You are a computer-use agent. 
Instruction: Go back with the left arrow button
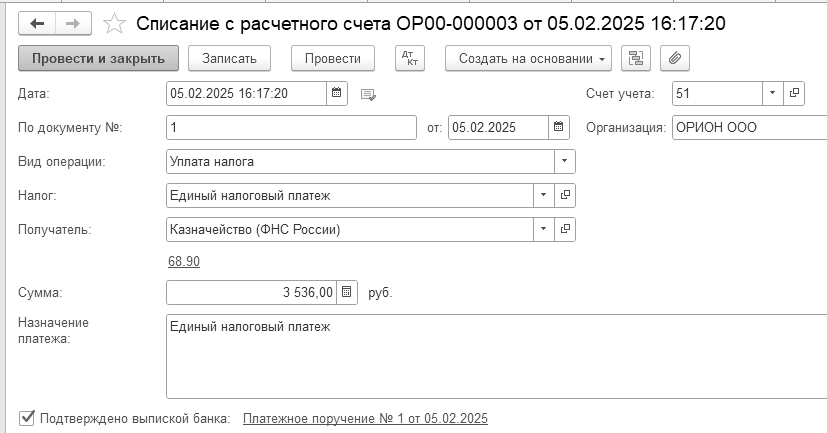click(37, 23)
